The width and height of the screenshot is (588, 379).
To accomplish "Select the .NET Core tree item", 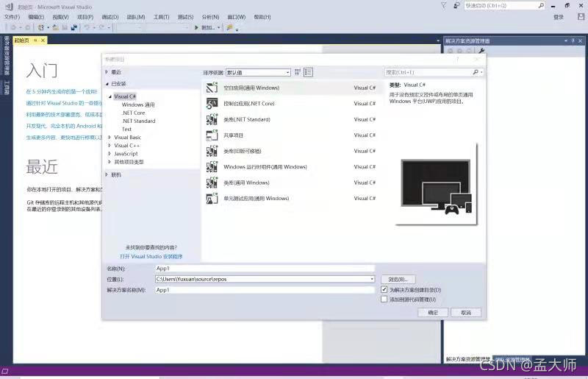I will point(134,113).
